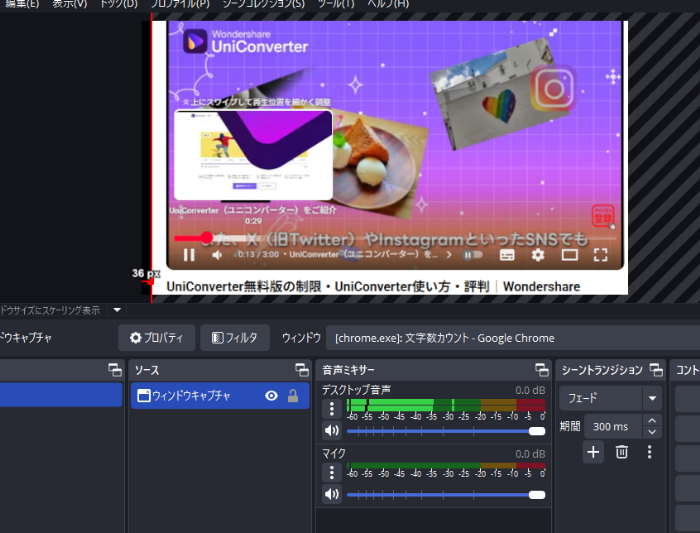Open デスクトップ音声 options three-dot menu
Viewport: 700px width, 533px height.
click(x=332, y=408)
